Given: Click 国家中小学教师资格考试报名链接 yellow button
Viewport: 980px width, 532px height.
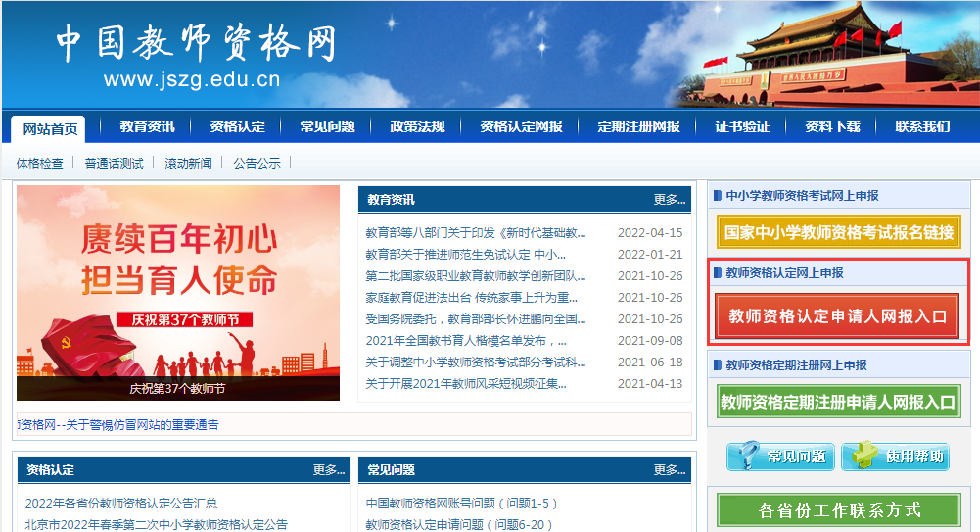Looking at the screenshot, I should point(839,232).
